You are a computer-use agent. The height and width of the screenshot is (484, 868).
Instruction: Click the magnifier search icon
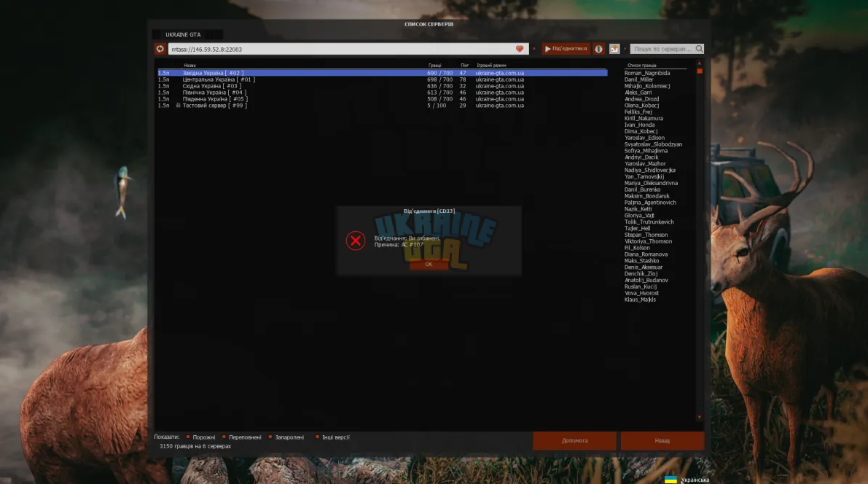[x=699, y=49]
